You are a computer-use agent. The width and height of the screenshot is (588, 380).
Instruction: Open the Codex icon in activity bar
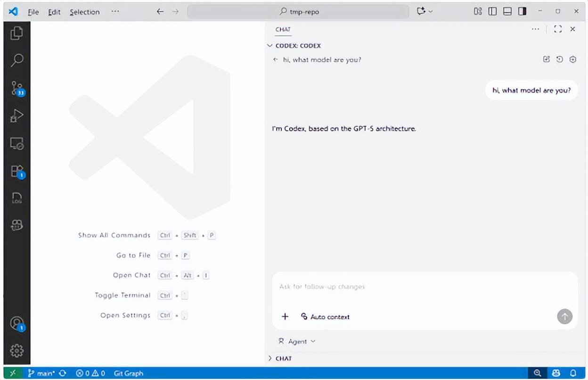(16, 225)
